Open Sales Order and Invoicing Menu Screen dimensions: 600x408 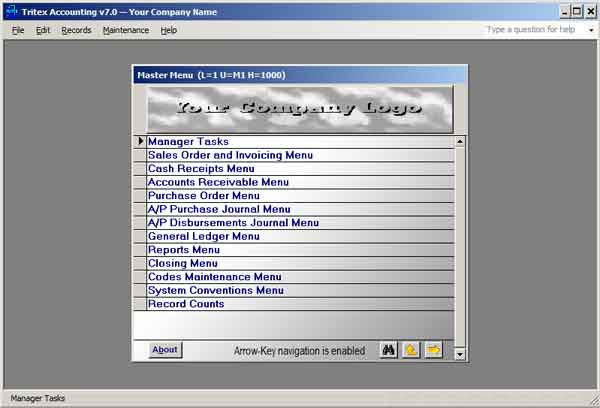pyautogui.click(x=300, y=155)
